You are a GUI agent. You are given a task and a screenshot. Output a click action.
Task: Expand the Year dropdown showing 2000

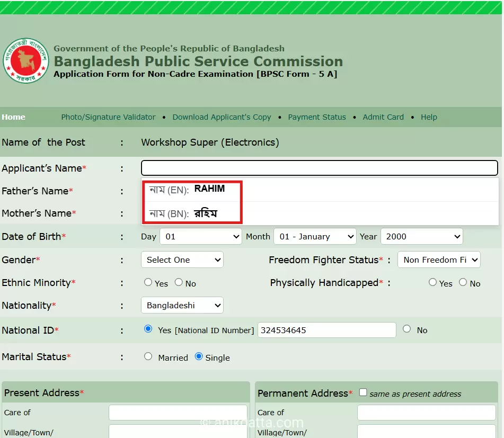(422, 237)
